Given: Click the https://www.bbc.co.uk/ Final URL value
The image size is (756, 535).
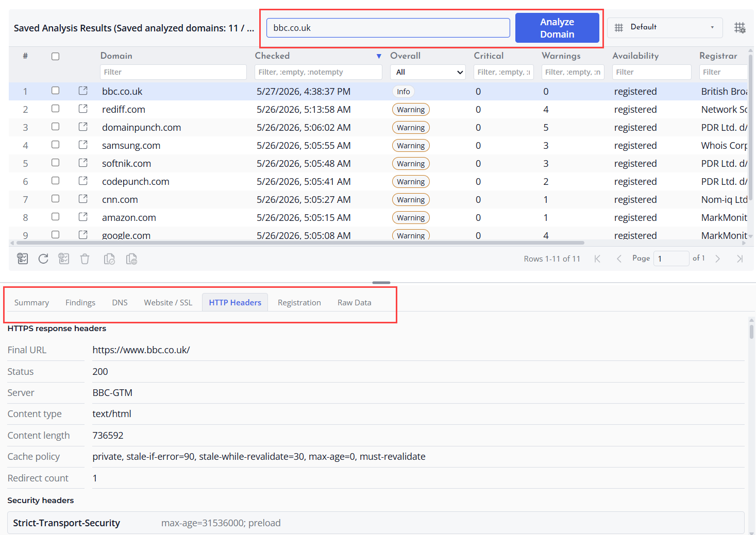Looking at the screenshot, I should (141, 350).
